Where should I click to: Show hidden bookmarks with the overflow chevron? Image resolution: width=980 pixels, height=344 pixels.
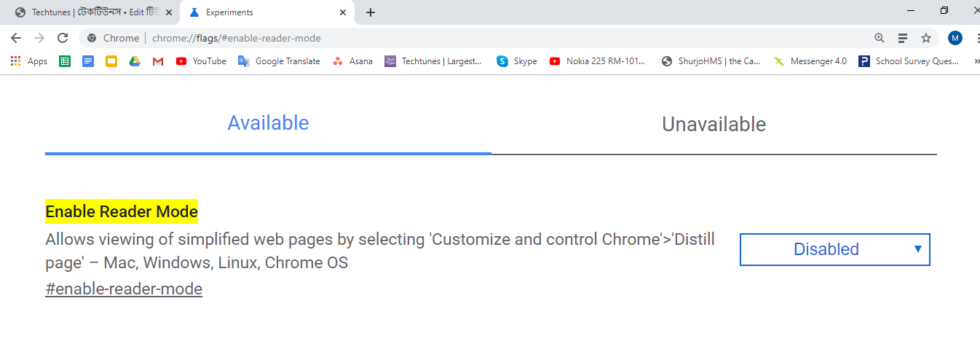coord(976,61)
